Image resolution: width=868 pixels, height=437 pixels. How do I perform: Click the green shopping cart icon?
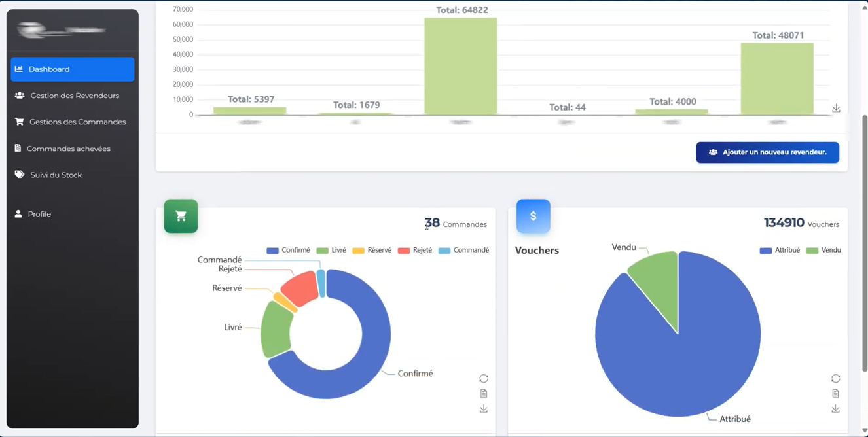click(x=181, y=216)
